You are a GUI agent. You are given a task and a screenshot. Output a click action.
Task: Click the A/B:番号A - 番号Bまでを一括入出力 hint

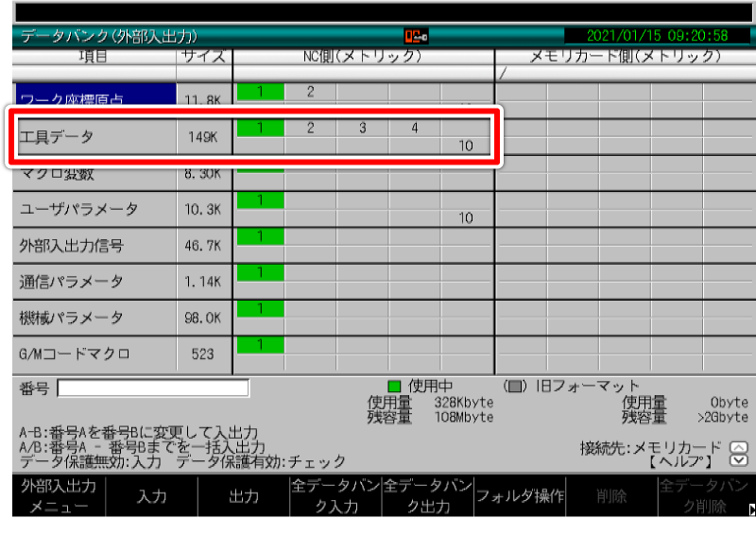[143, 447]
